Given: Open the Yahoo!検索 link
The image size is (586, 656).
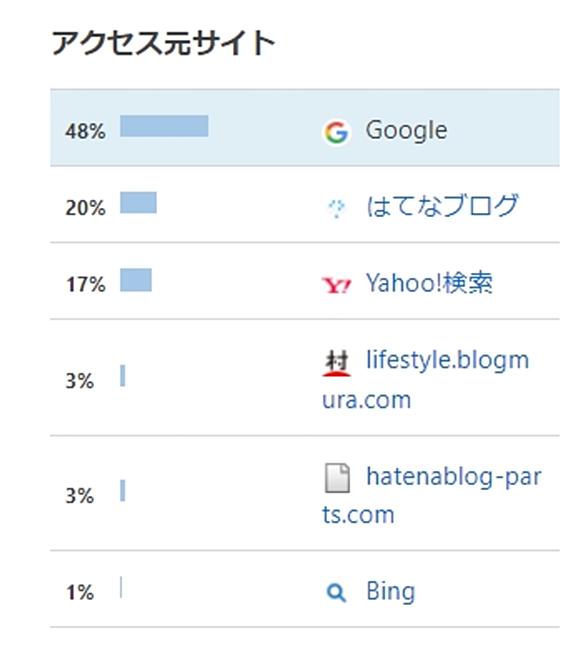Looking at the screenshot, I should (429, 283).
